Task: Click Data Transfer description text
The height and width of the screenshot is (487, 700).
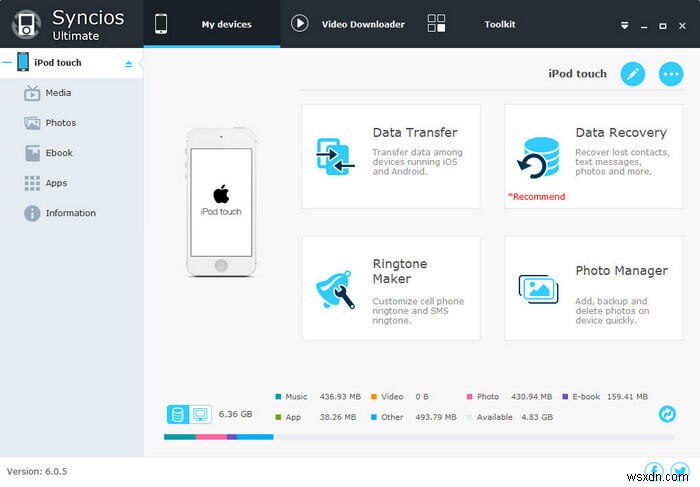Action: 417,162
